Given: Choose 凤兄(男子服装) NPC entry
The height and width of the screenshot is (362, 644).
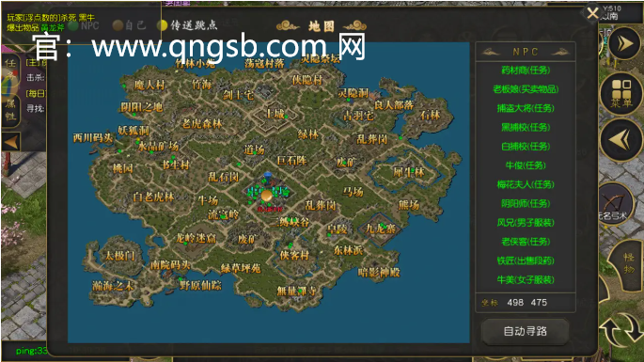Looking at the screenshot, I should click(x=526, y=223).
